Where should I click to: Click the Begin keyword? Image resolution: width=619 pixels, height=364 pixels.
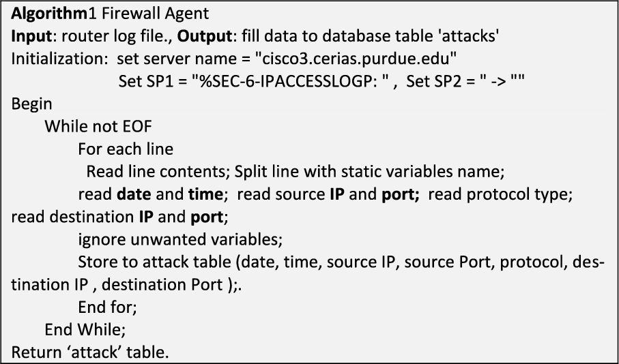(x=31, y=104)
